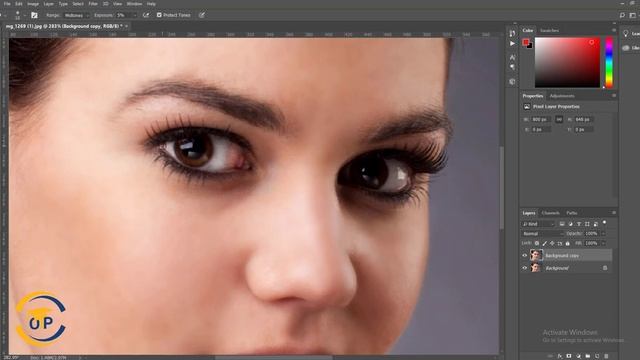Image resolution: width=640 pixels, height=360 pixels.
Task: Toggle the Brush Settings panel icon
Action: (x=34, y=15)
